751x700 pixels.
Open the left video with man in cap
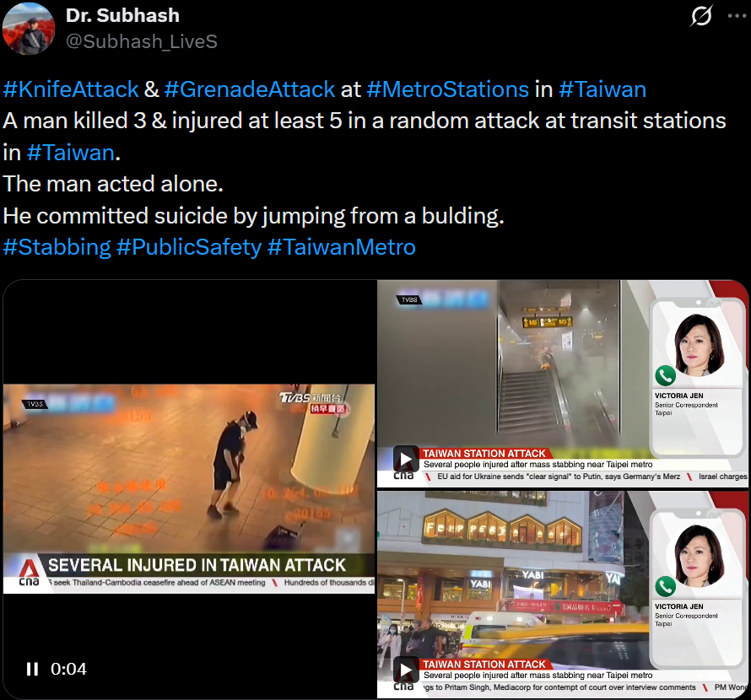[x=189, y=488]
